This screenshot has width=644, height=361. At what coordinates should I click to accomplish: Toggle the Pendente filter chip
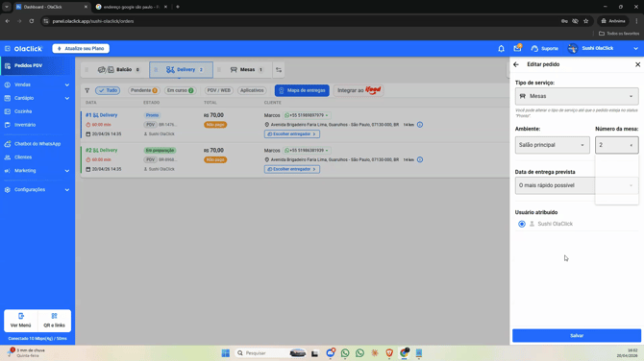[x=144, y=90]
